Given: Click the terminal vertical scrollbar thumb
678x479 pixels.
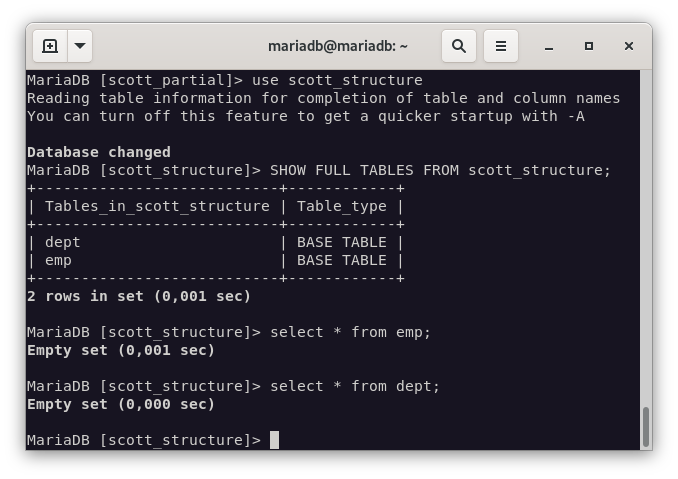Looking at the screenshot, I should (645, 427).
